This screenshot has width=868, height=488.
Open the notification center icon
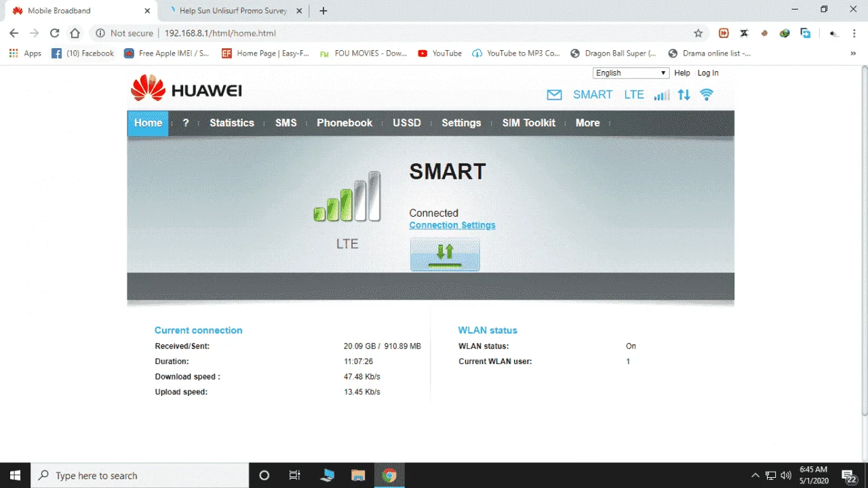[x=849, y=476]
